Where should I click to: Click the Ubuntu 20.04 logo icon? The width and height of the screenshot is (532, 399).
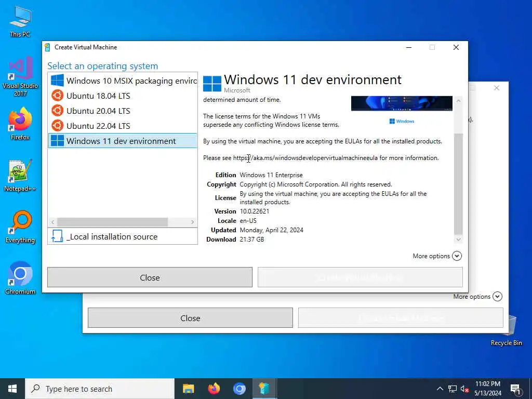(x=57, y=111)
